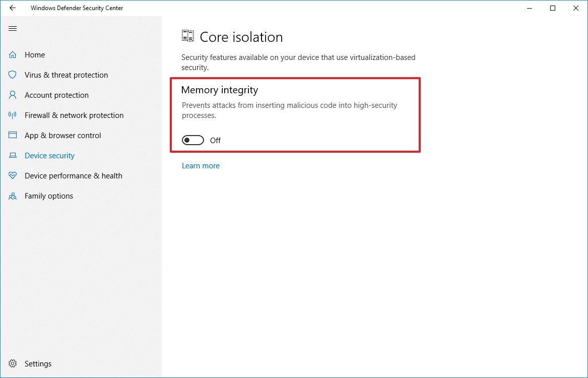588x378 pixels.
Task: Click the Family options people icon
Action: pos(13,196)
